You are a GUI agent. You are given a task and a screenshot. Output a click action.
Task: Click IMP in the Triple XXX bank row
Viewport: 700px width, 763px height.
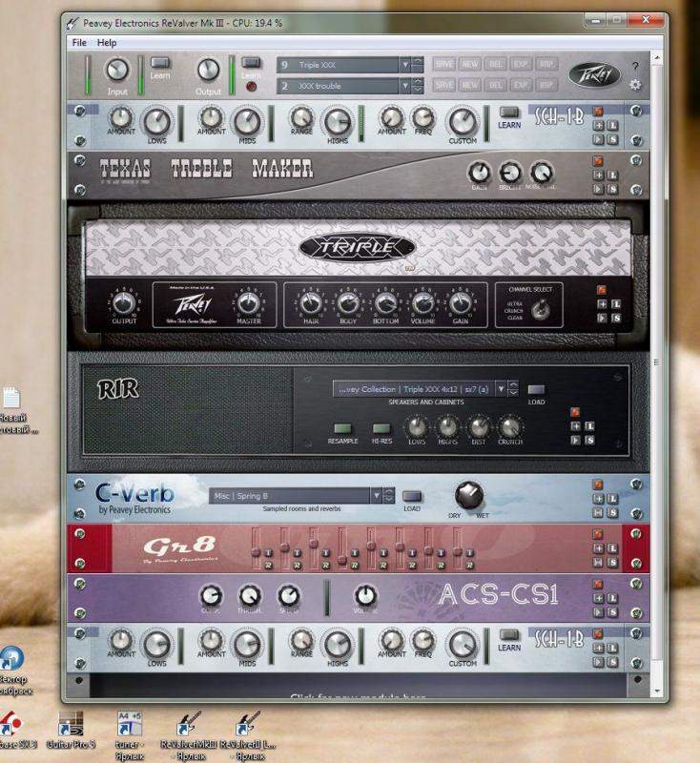click(x=546, y=64)
